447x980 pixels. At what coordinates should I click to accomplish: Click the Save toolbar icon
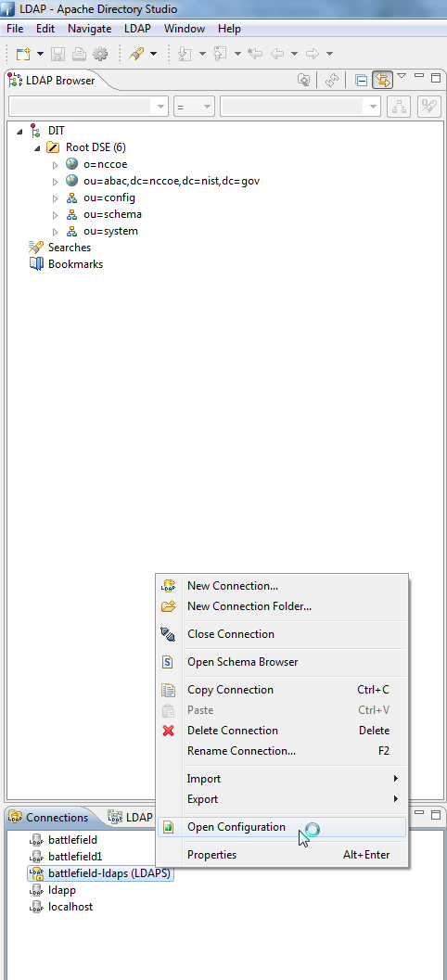(x=58, y=54)
